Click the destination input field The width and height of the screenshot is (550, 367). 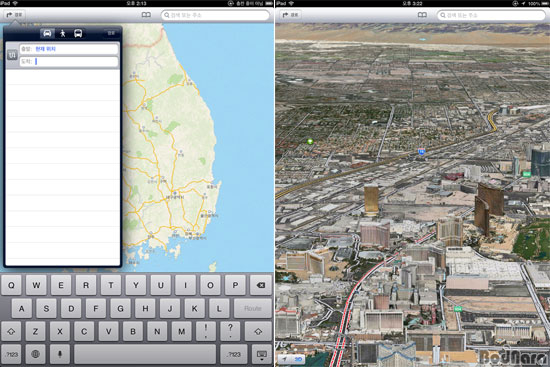pyautogui.click(x=69, y=61)
